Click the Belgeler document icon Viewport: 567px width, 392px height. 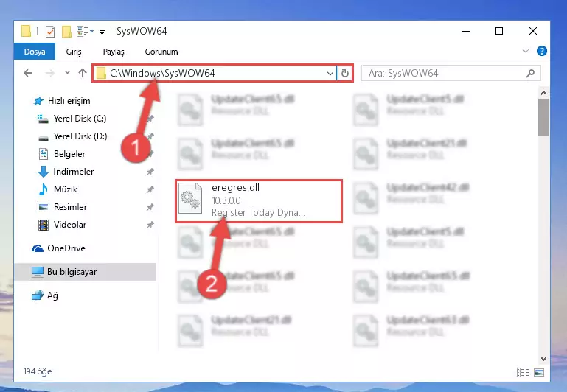click(x=44, y=154)
